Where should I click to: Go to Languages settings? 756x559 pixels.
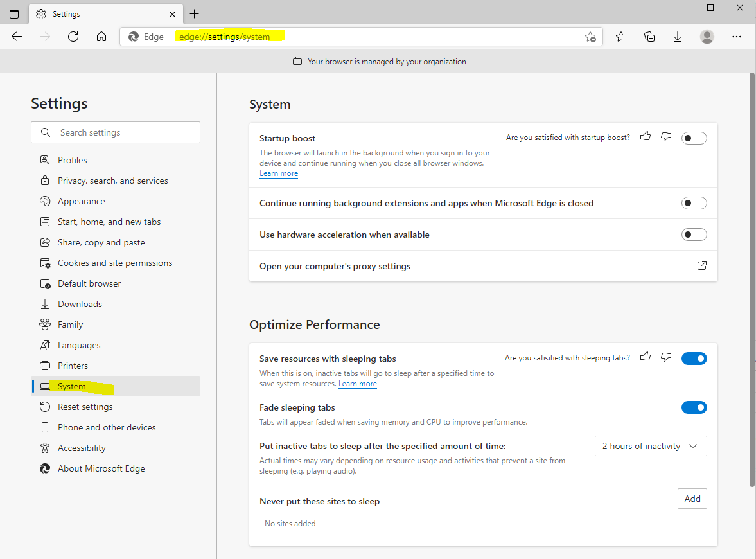click(116, 345)
